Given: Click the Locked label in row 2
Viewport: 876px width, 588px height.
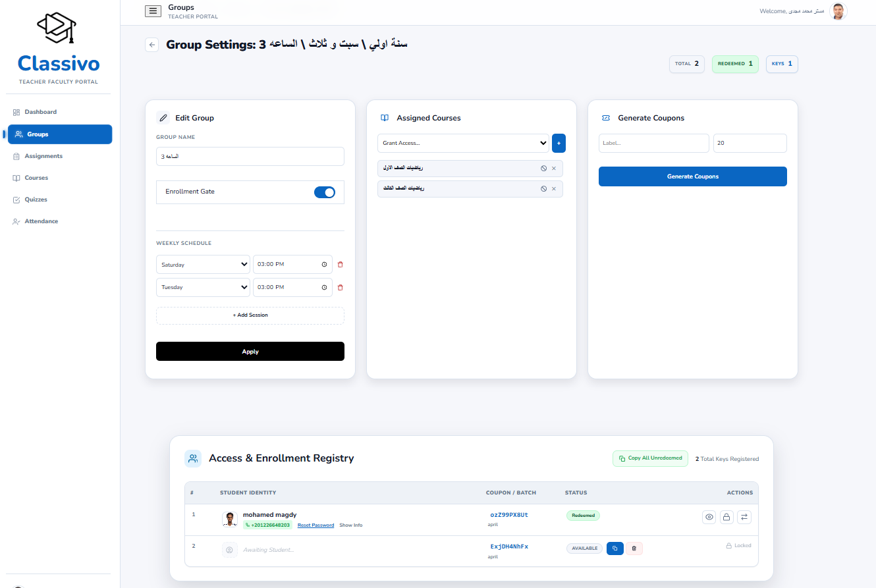Looking at the screenshot, I should tap(738, 546).
